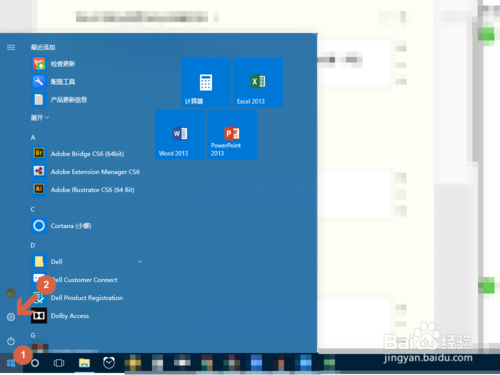Click the Windows Start button
Image resolution: width=500 pixels, height=375 pixels.
tap(11, 363)
